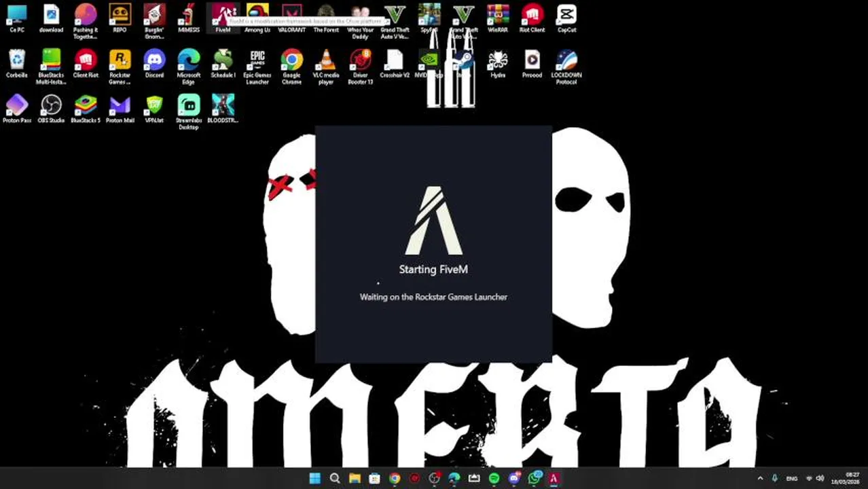868x489 pixels.
Task: Click the 'Starting FiveM' text
Action: click(x=433, y=270)
